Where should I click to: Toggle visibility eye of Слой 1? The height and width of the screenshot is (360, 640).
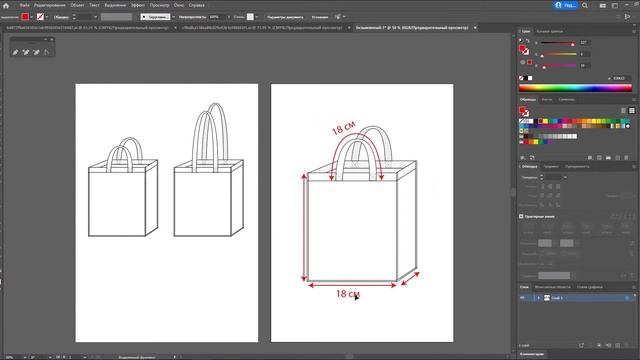click(522, 298)
